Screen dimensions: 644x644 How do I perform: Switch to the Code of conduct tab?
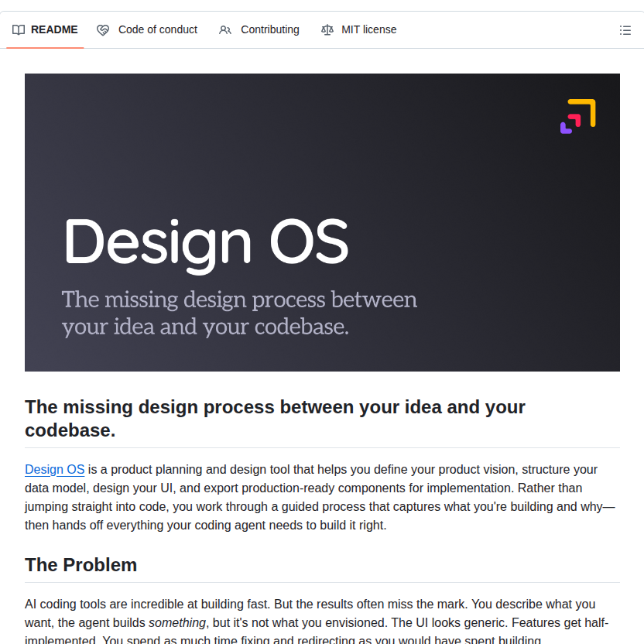[x=157, y=29]
